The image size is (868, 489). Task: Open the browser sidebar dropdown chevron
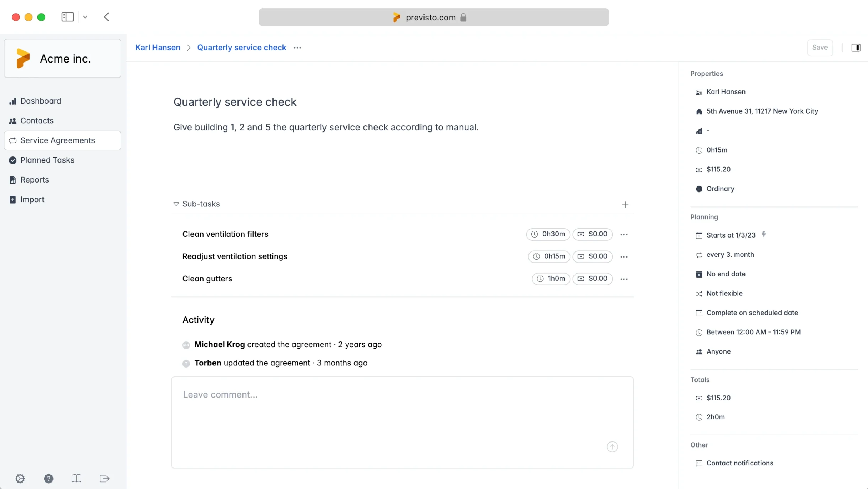(85, 17)
